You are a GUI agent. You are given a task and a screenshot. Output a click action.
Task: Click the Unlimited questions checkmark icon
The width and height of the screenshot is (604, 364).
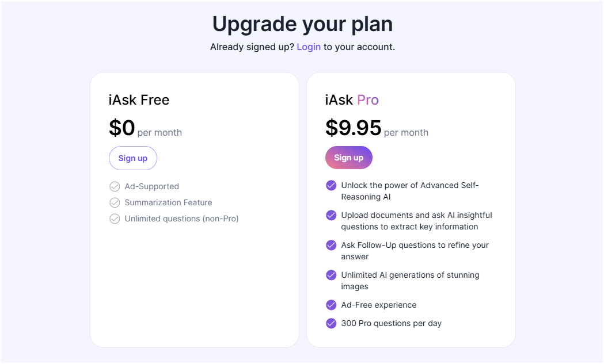click(x=115, y=219)
